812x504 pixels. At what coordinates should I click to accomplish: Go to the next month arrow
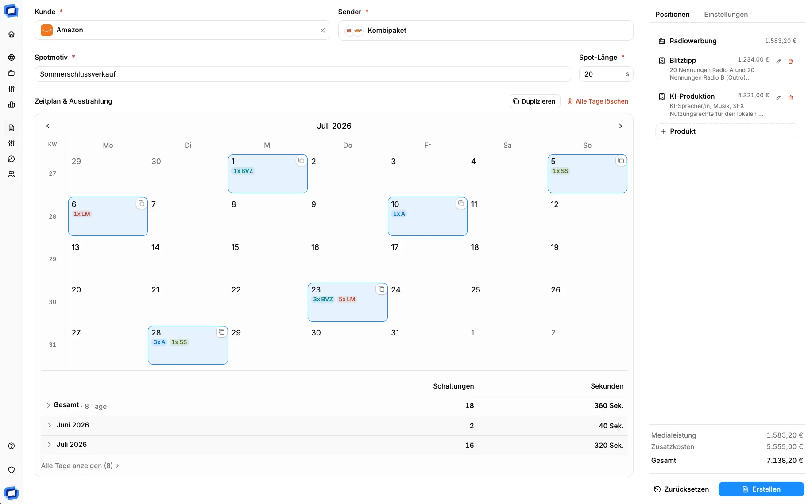pos(620,126)
